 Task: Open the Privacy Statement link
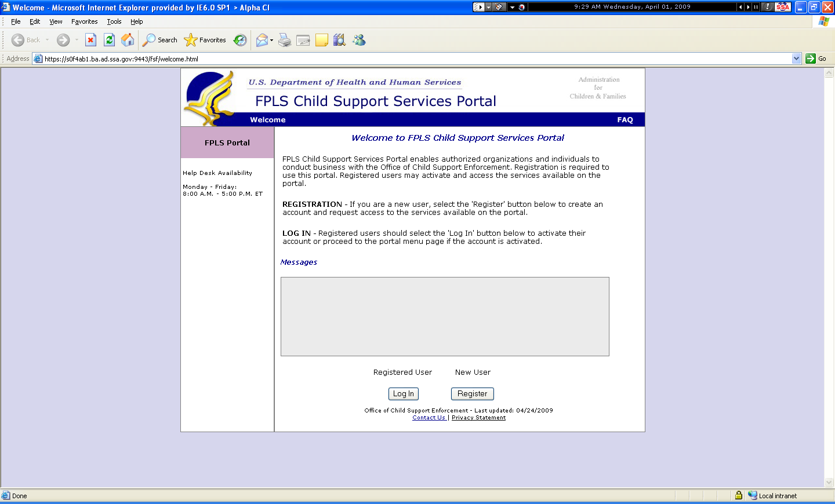tap(478, 418)
